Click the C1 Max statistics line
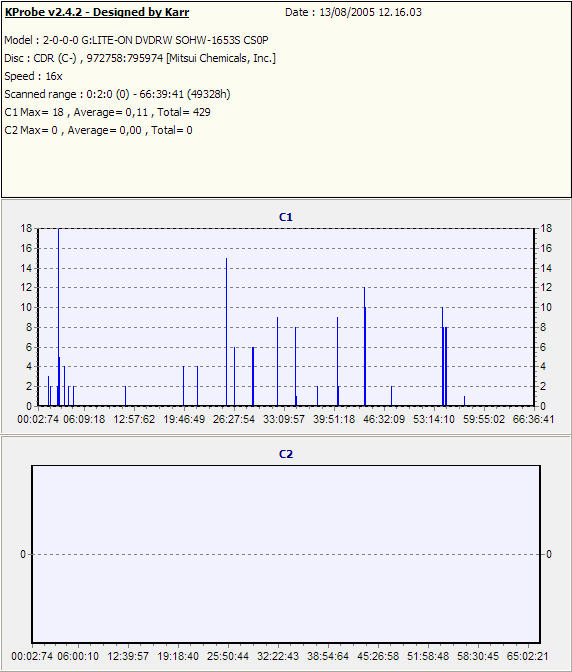The image size is (572, 672). (x=107, y=112)
